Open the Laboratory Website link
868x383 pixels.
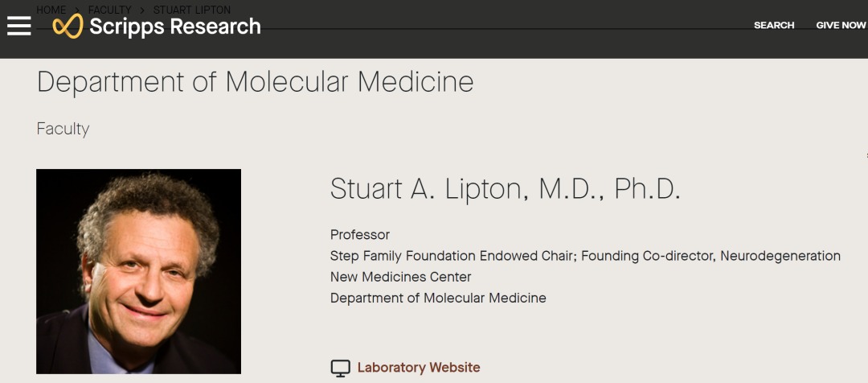coord(418,368)
